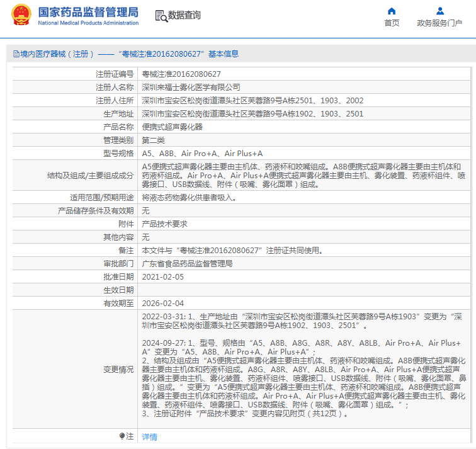Click 将液态药物雾化供患者吸入 intended use text
The image size is (476, 449).
pyautogui.click(x=189, y=198)
